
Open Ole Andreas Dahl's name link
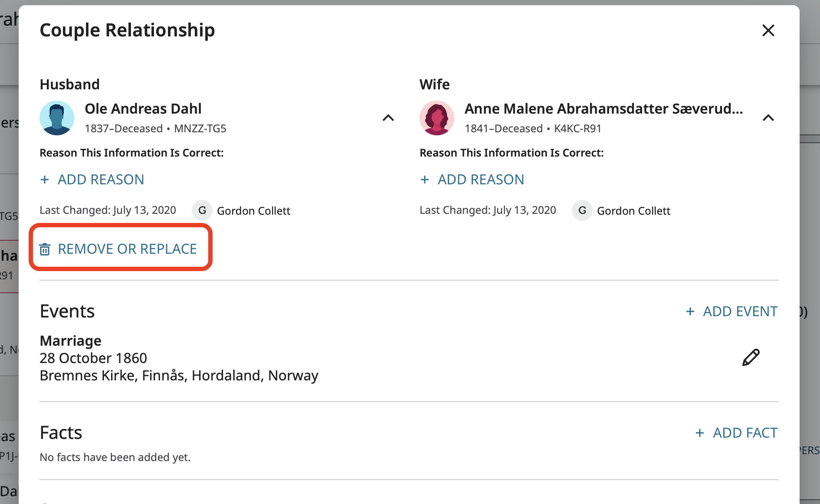pos(143,109)
